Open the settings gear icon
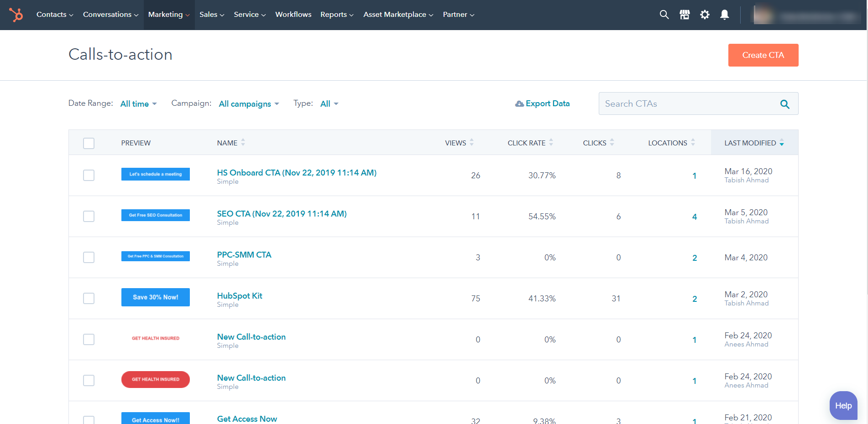Image resolution: width=868 pixels, height=424 pixels. click(x=705, y=15)
